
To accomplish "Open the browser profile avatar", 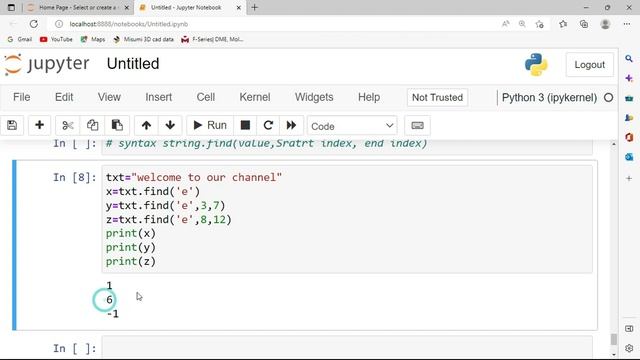I will [x=605, y=24].
